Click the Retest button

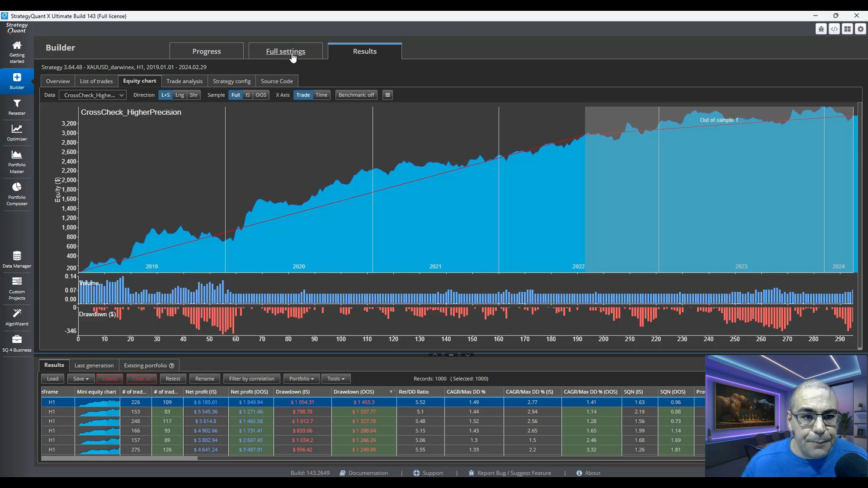pos(173,379)
